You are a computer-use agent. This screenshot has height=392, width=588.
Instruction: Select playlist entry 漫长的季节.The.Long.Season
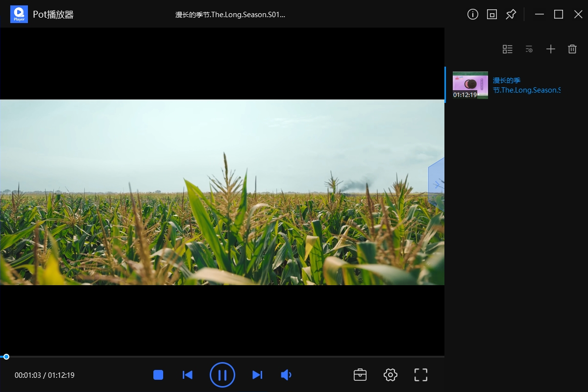[527, 85]
